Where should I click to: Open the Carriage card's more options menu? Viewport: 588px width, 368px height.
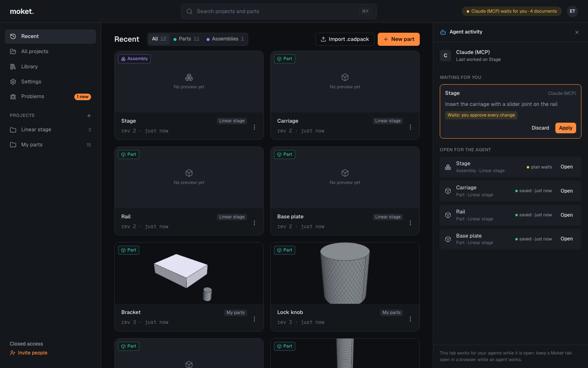pos(410,127)
